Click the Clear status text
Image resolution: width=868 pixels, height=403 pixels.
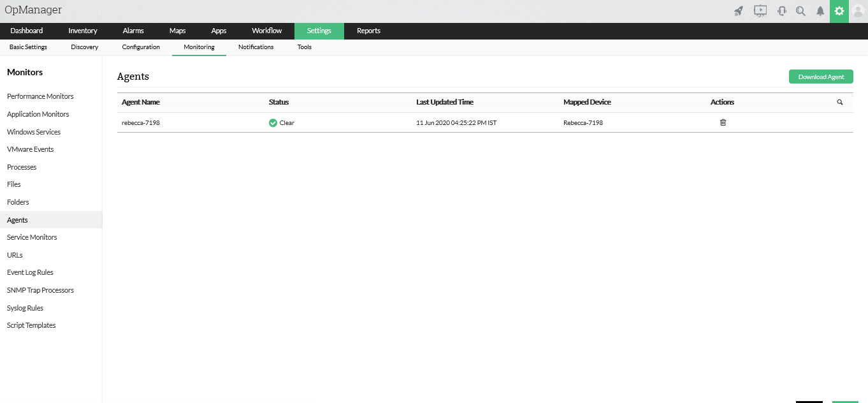click(x=287, y=122)
